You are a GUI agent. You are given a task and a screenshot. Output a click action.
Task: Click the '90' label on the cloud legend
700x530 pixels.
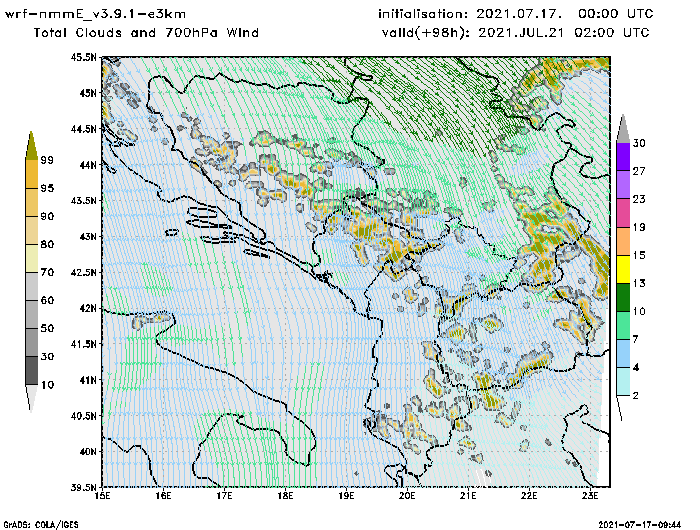[x=47, y=216]
